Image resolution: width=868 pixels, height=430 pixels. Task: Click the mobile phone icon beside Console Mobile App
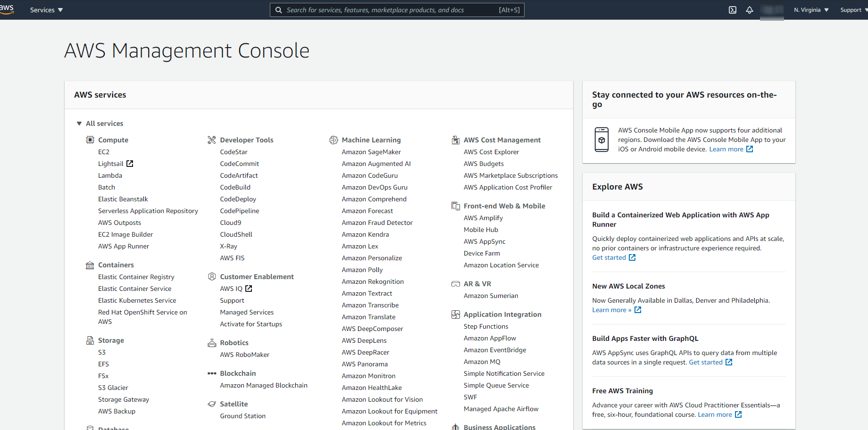(601, 140)
